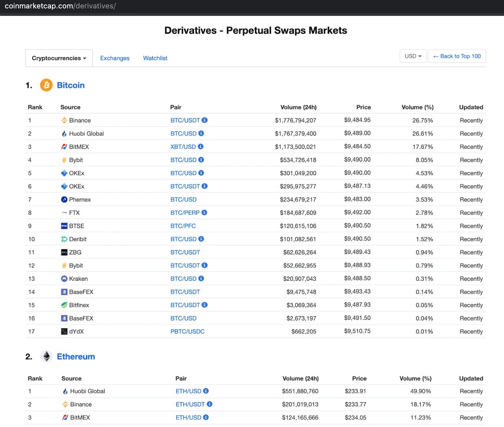
Task: Open the Ethereum heading link
Action: pos(76,357)
